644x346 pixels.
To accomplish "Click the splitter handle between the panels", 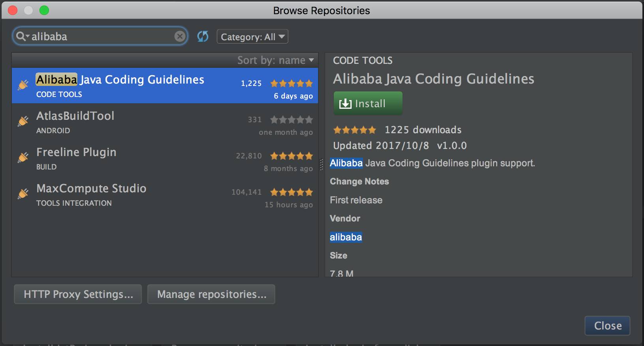I will 321,164.
